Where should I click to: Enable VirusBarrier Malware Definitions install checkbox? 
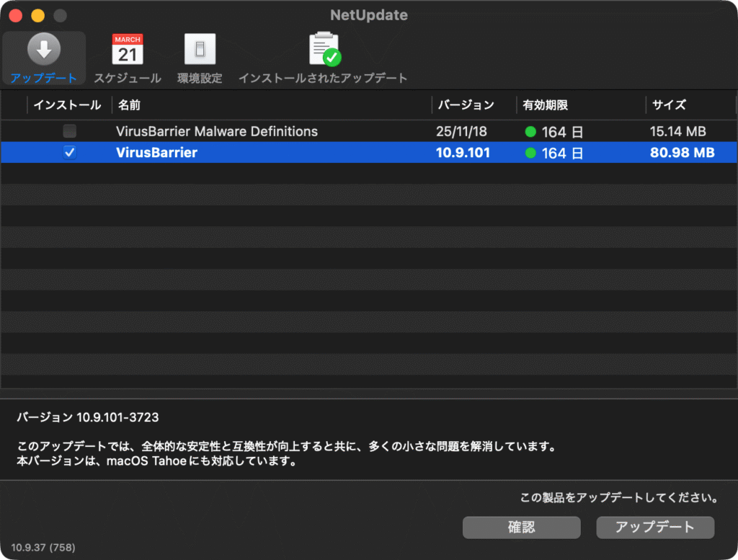[69, 131]
